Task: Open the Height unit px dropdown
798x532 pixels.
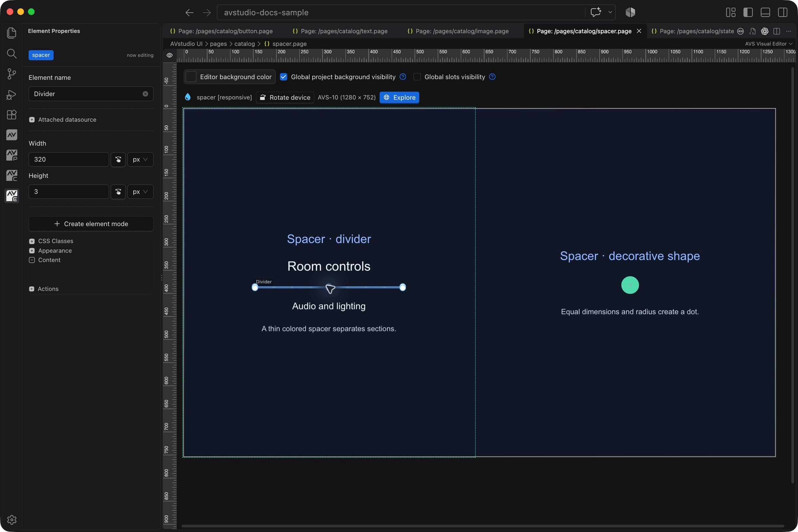Action: [140, 192]
